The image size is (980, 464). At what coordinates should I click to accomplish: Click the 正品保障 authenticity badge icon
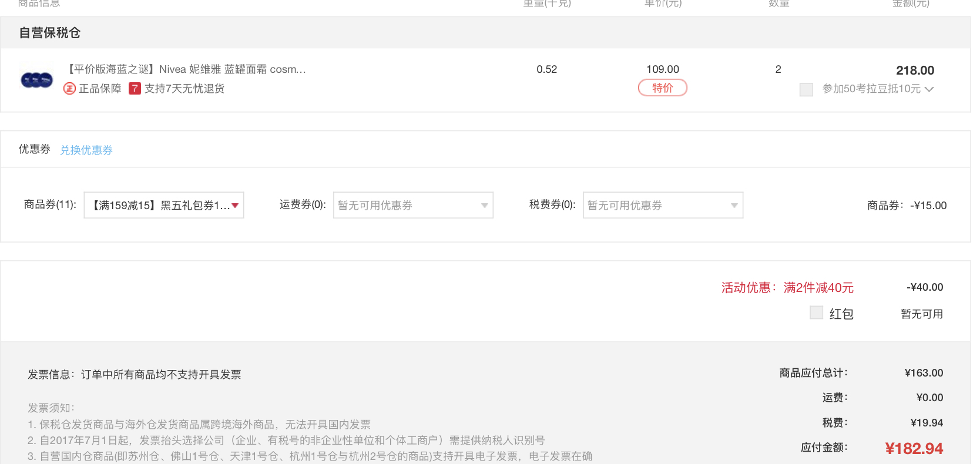69,89
